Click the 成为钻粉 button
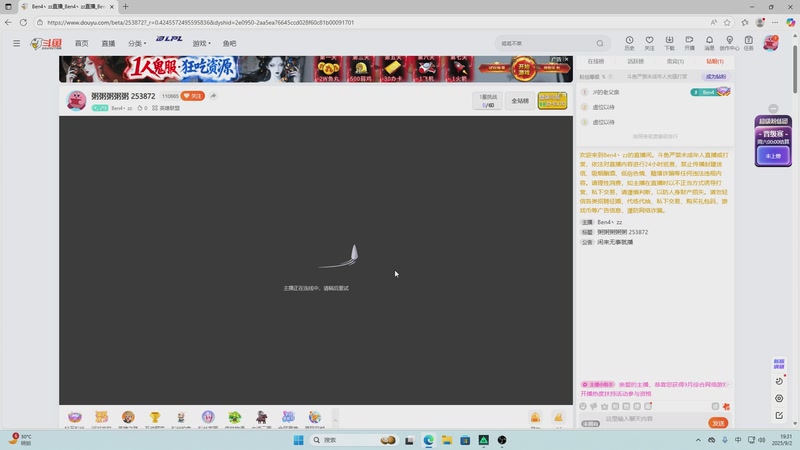Image resolution: width=800 pixels, height=450 pixels. coord(715,77)
